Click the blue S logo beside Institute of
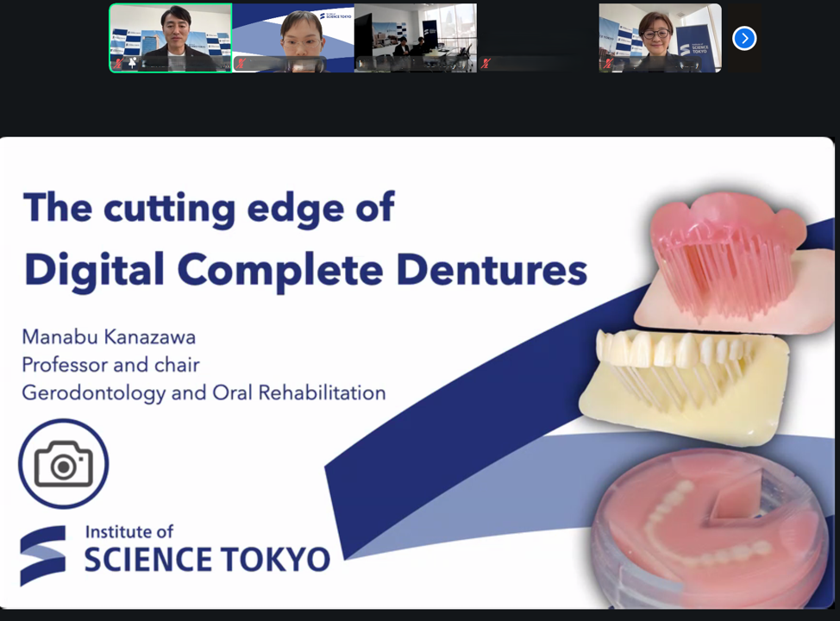Image resolution: width=840 pixels, height=621 pixels. tap(43, 555)
